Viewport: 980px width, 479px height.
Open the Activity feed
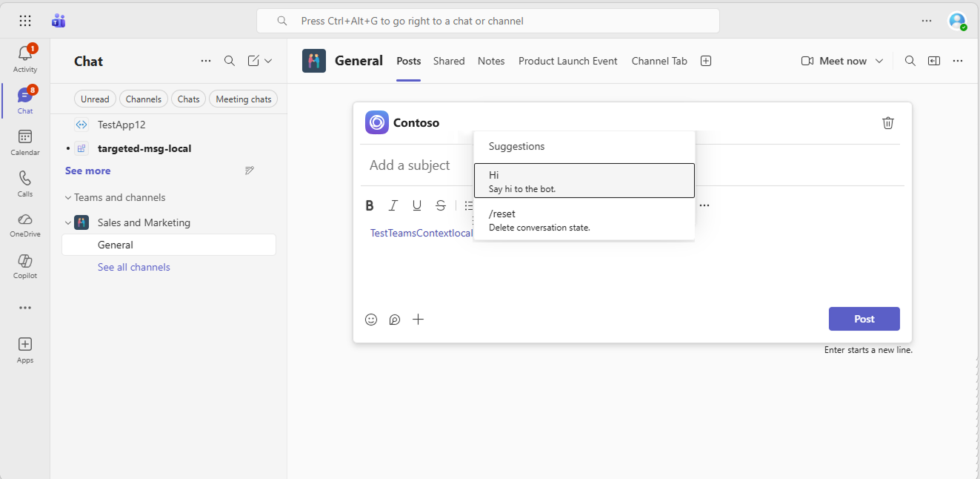coord(25,59)
